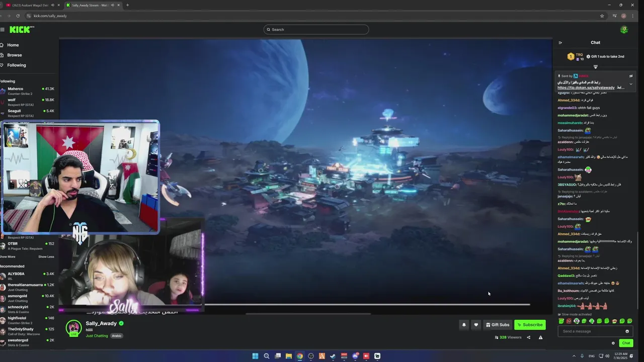
Task: Open OTBR channel in Following list
Action: [x=28, y=246]
